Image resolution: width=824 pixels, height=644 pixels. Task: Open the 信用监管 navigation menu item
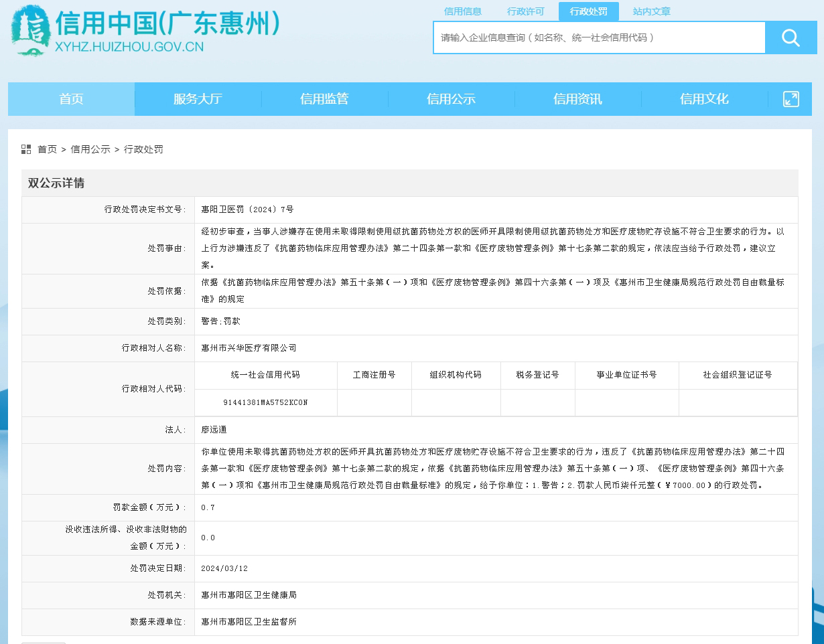pyautogui.click(x=325, y=98)
